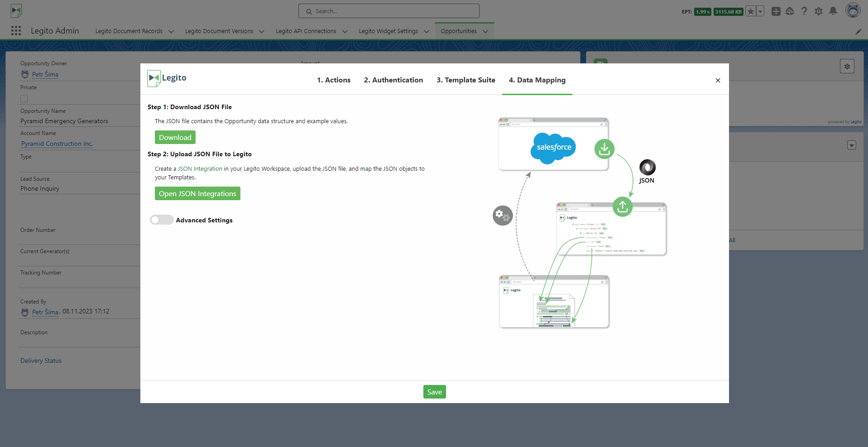The height and width of the screenshot is (447, 868).
Task: Click the Legito logo in the header
Action: tap(16, 11)
